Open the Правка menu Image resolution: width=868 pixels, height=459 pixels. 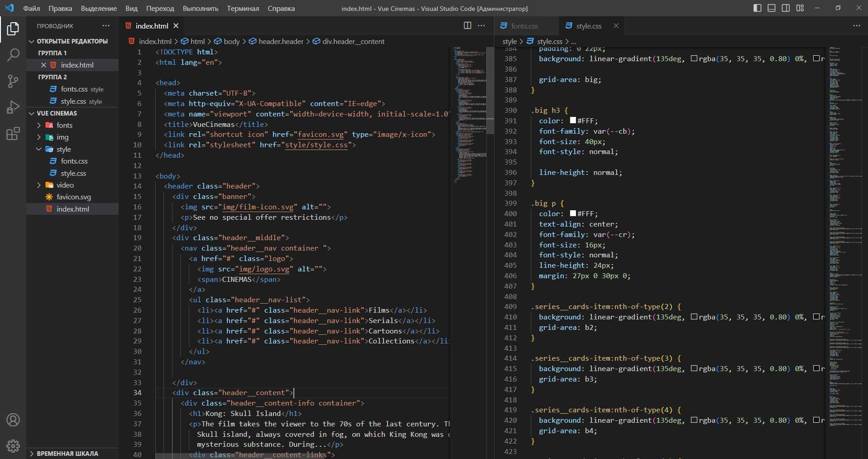coord(60,8)
